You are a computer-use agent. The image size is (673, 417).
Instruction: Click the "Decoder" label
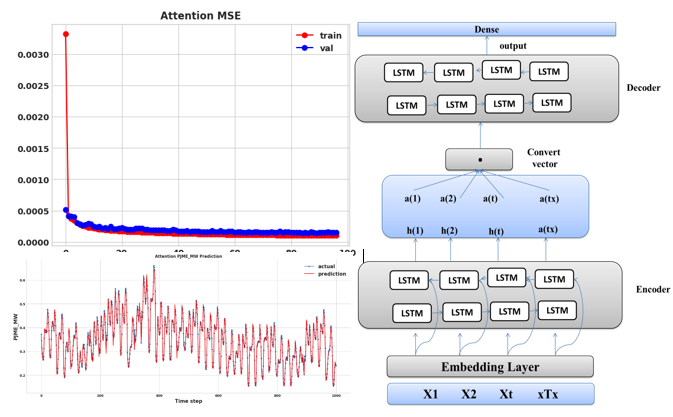(x=643, y=88)
